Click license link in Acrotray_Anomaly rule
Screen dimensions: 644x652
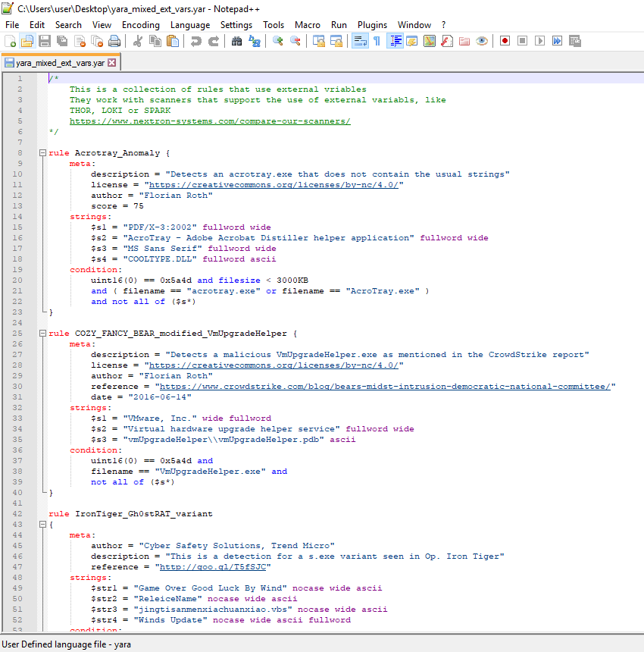coord(274,185)
